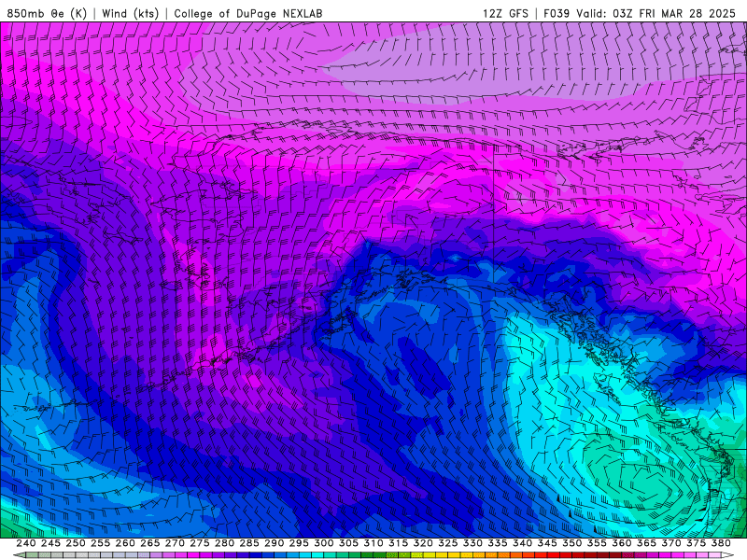The image size is (747, 560).
Task: Click the 275 value on the color scale
Action: (199, 543)
